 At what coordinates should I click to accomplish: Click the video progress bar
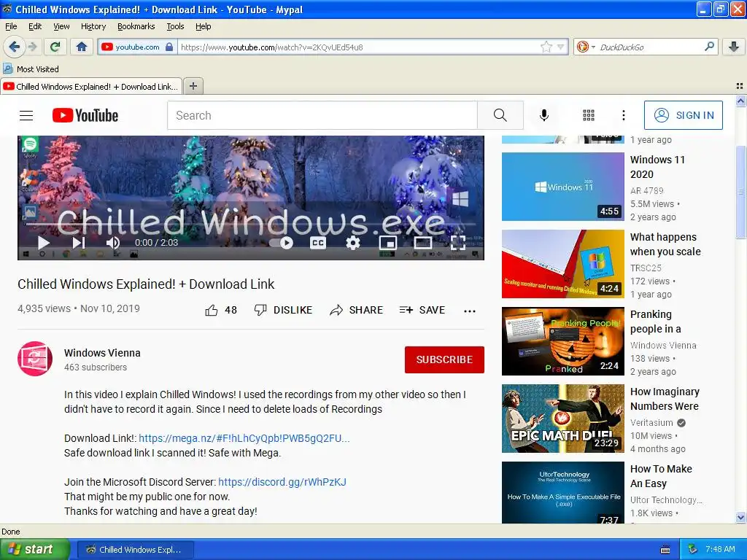pos(251,223)
